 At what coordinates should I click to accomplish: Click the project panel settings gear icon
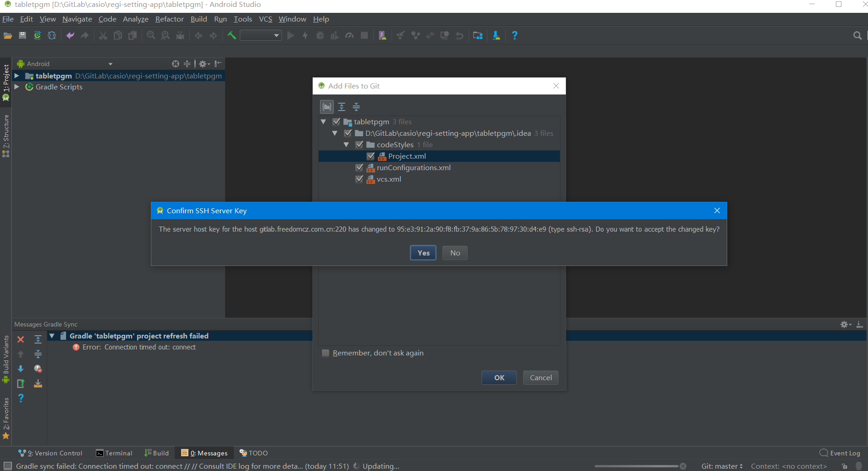203,64
